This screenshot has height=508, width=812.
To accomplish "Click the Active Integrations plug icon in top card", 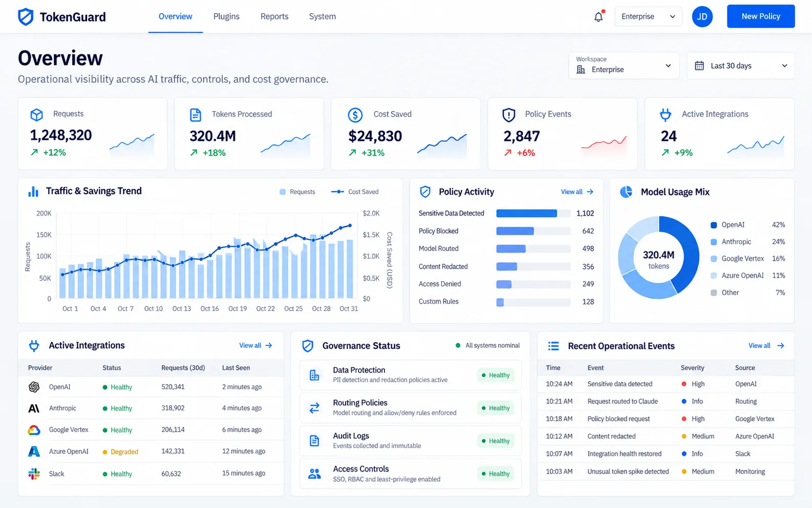I will 665,115.
